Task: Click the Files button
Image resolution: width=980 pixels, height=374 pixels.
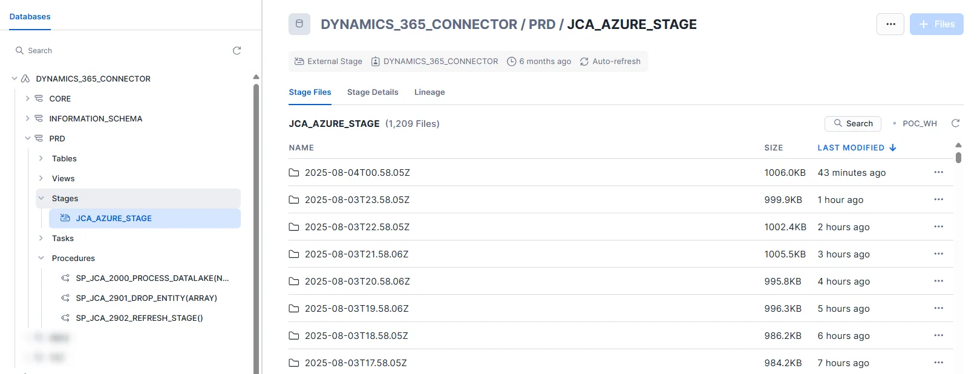Action: [x=936, y=24]
